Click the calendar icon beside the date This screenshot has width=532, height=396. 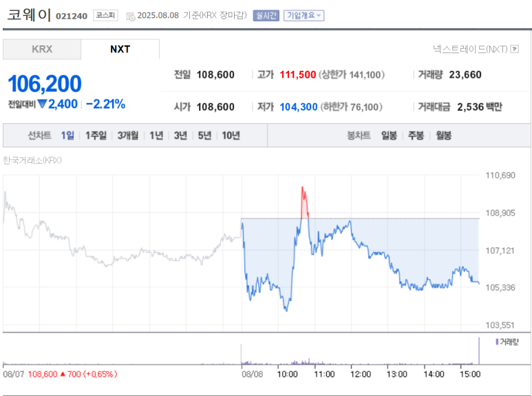[x=130, y=16]
